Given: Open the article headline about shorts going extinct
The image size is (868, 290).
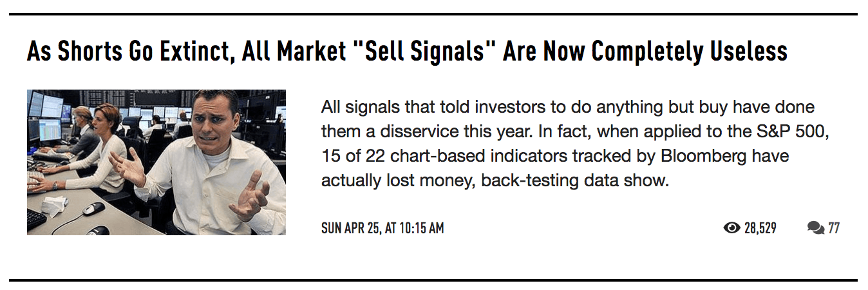Looking at the screenshot, I should pyautogui.click(x=407, y=51).
